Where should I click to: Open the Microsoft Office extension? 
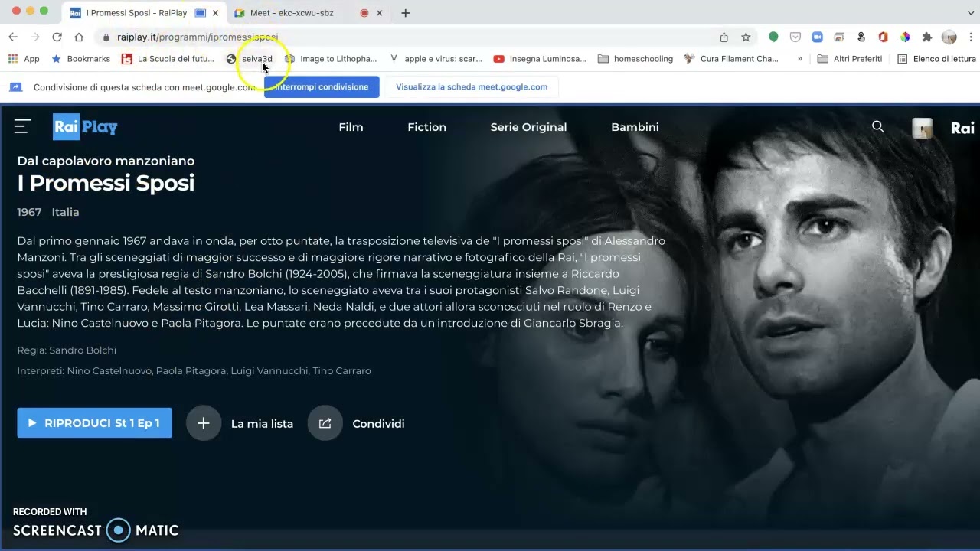883,37
